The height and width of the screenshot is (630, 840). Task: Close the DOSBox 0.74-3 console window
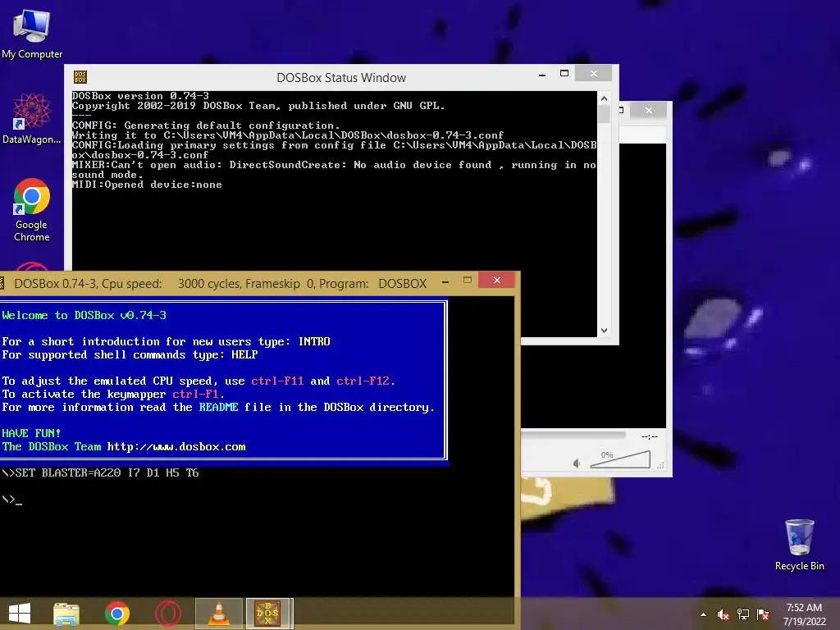(496, 281)
